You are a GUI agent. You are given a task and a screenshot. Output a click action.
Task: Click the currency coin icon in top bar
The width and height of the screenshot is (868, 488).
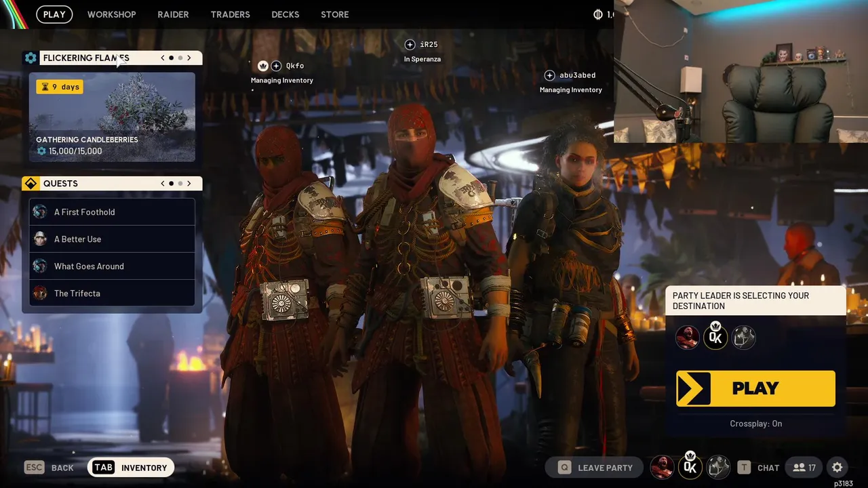598,14
